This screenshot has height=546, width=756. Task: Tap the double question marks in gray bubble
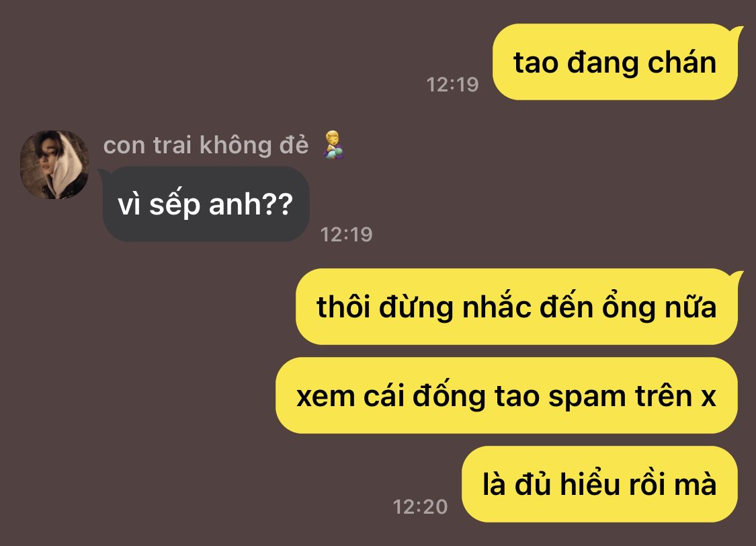point(279,204)
